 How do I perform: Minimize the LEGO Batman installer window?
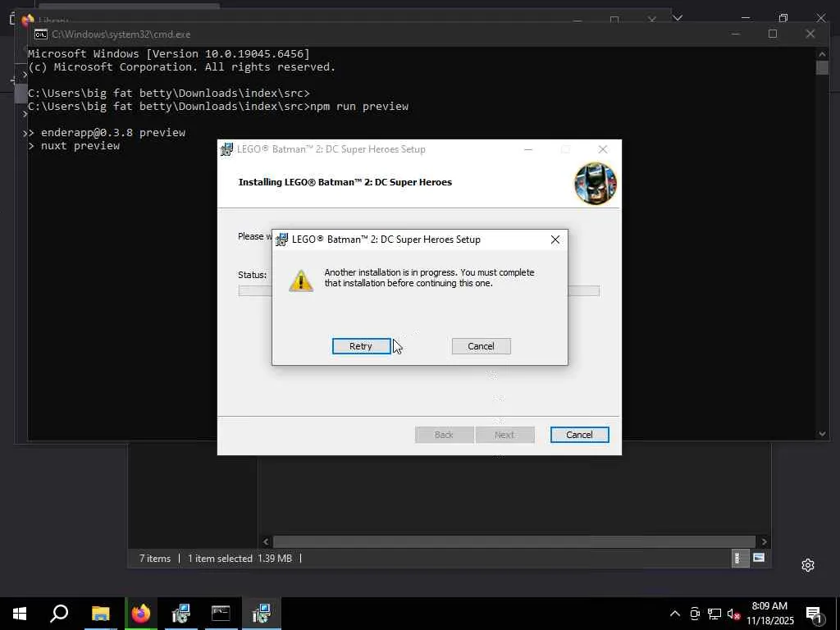click(x=528, y=149)
